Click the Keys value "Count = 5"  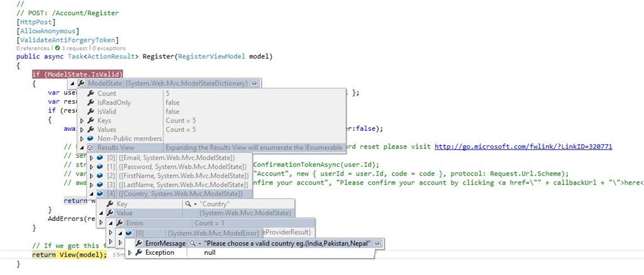click(180, 120)
